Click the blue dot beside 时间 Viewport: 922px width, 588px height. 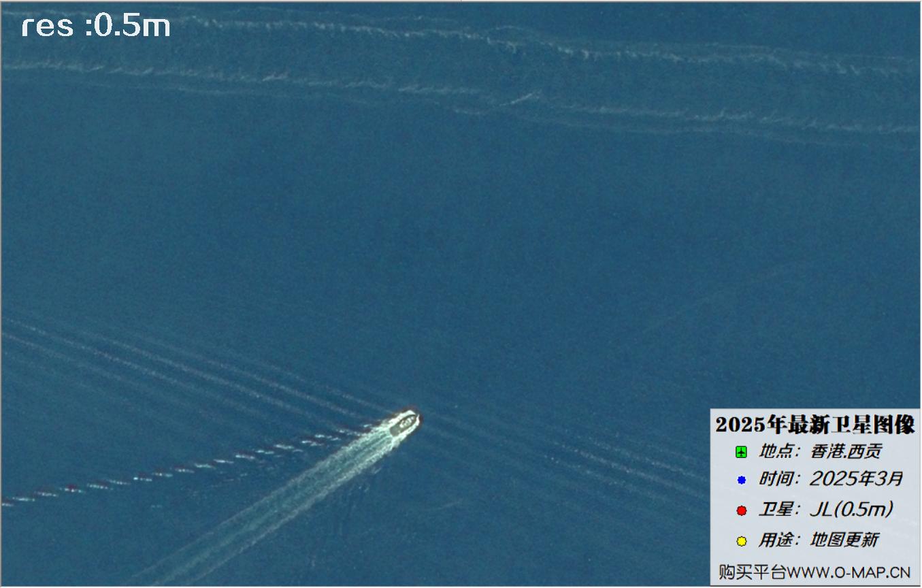point(741,480)
